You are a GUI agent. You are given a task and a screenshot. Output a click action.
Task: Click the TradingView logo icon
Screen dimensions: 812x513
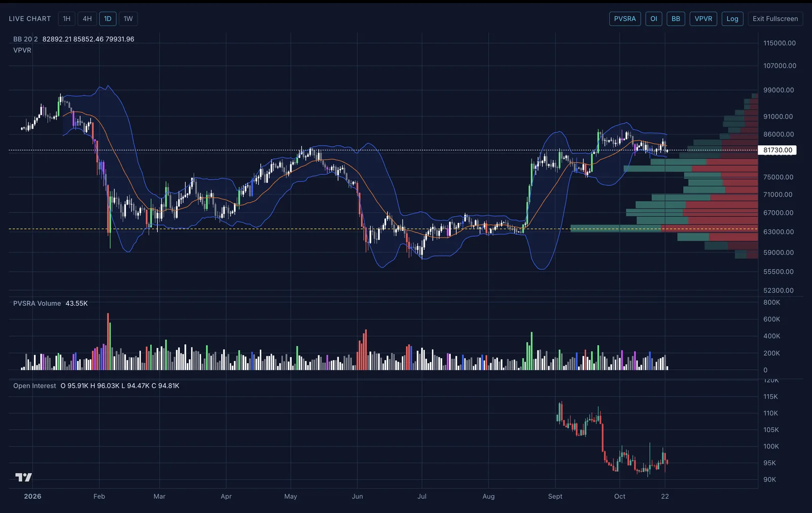pos(23,477)
